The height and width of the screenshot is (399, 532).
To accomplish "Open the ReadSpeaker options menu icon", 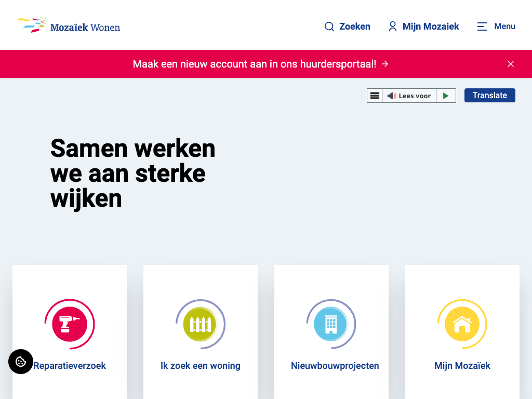I will pos(375,96).
